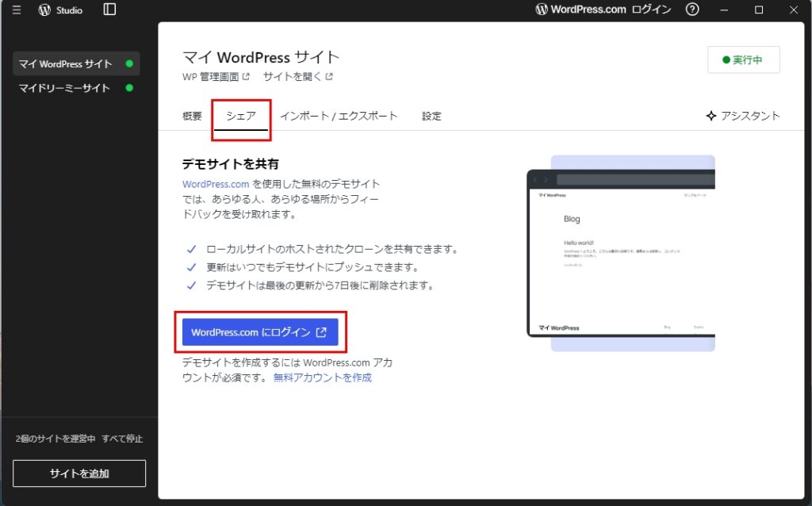Click the Studio WordPress logo icon
The width and height of the screenshot is (812, 506).
pos(44,10)
